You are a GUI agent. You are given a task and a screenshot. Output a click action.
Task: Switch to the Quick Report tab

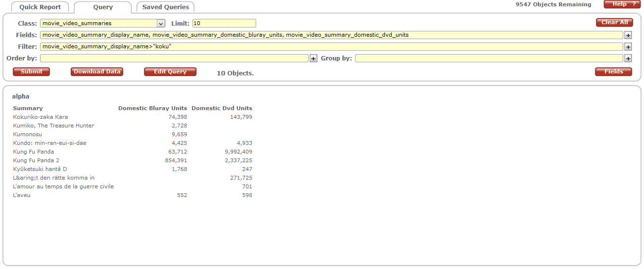(40, 7)
